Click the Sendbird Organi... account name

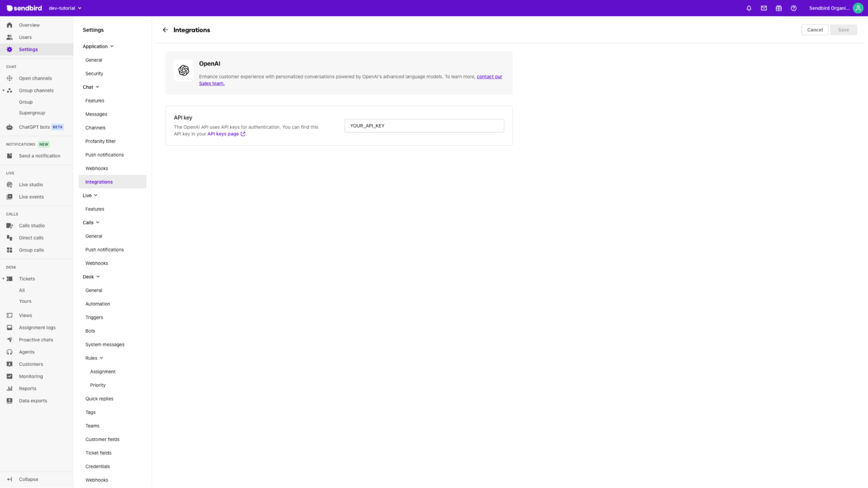point(829,8)
